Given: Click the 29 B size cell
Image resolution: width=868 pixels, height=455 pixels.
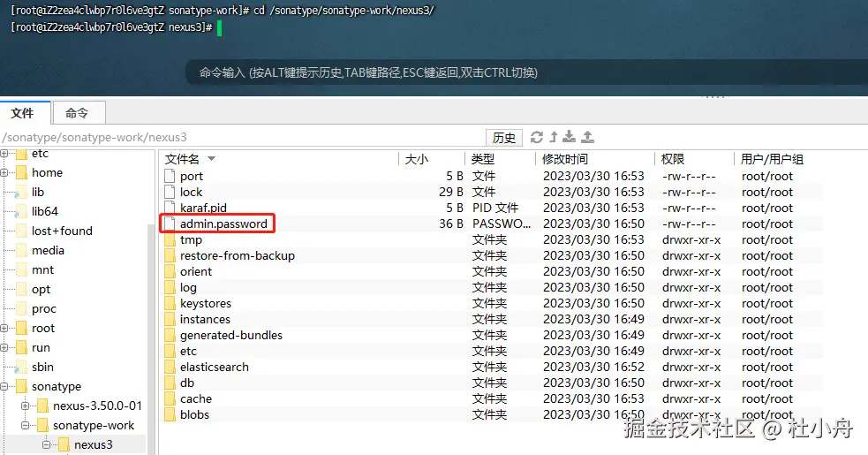Looking at the screenshot, I should pyautogui.click(x=451, y=192).
